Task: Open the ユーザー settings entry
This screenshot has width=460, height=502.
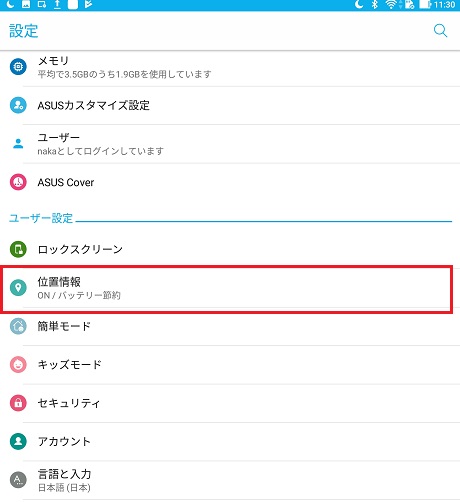Action: [x=230, y=144]
